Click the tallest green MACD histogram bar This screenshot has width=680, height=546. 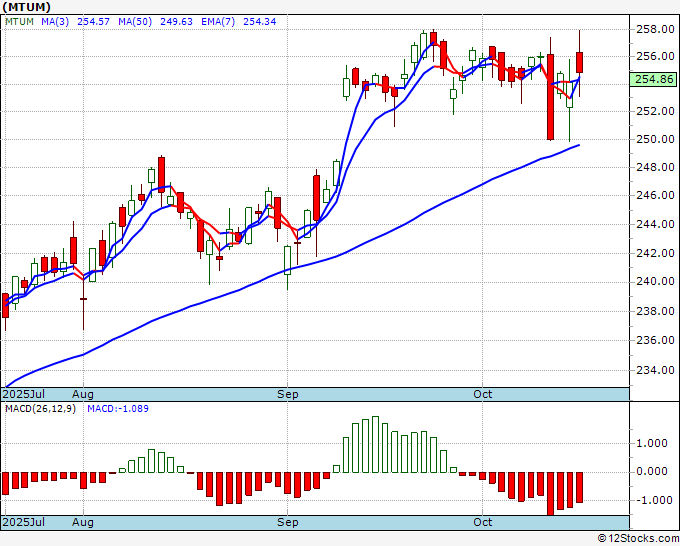(375, 445)
